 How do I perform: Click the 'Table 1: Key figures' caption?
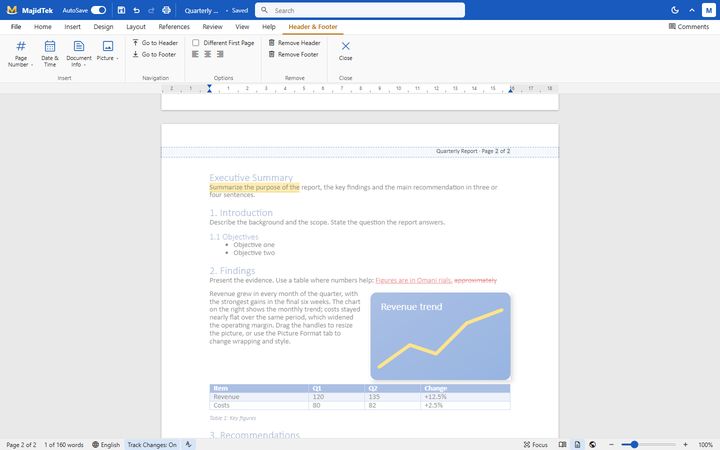tap(232, 418)
